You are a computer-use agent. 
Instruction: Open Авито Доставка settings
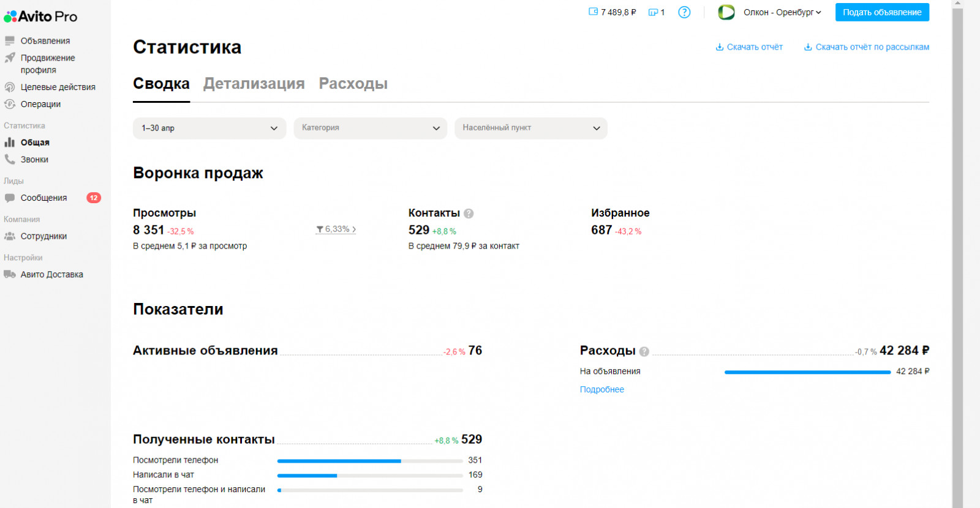point(52,274)
